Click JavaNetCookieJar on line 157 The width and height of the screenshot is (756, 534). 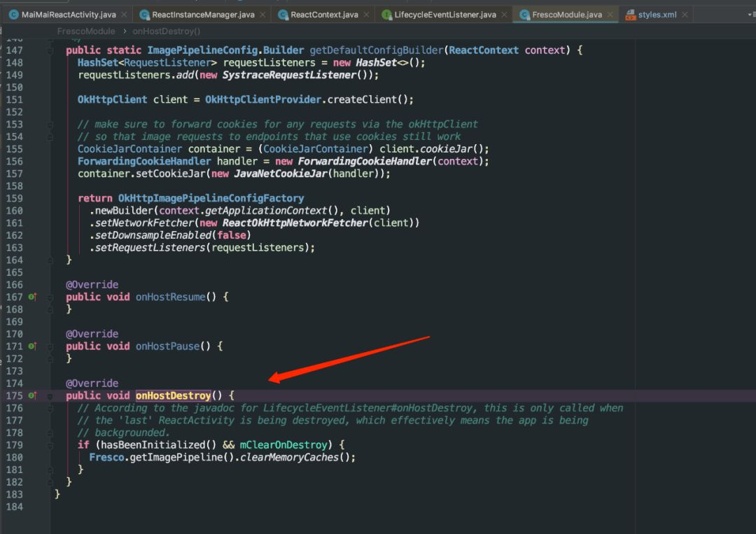coord(281,174)
